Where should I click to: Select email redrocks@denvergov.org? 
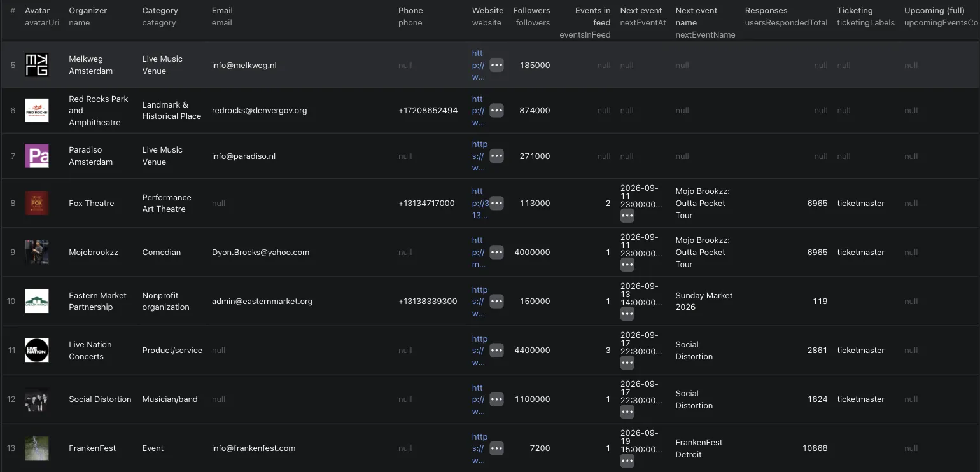click(260, 110)
